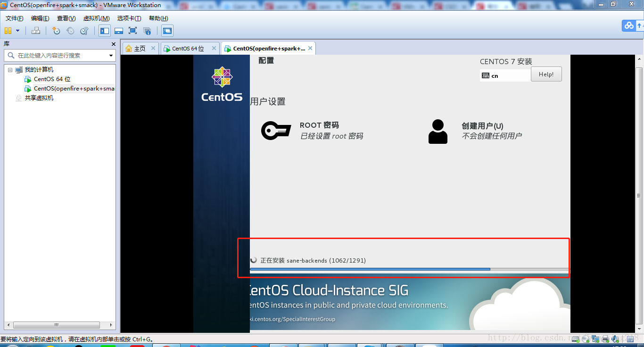The width and height of the screenshot is (644, 347).
Task: Click the Unity mode toolbar icon
Action: [x=147, y=31]
